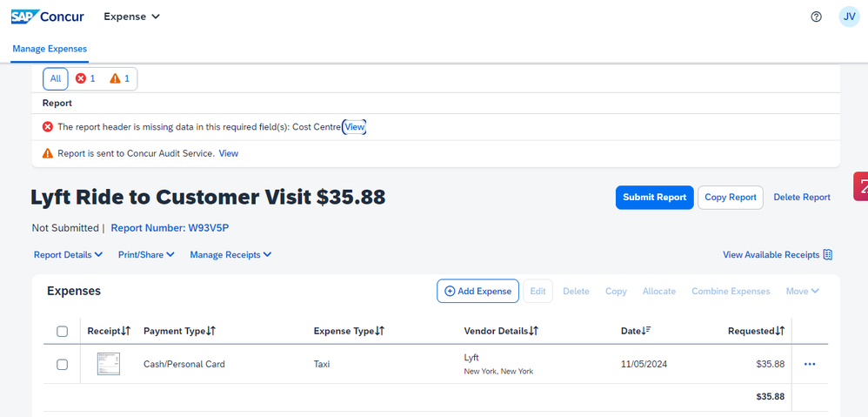Check the Lyft Taxi expense row checkbox
Viewport: 868px width, 417px height.
click(x=63, y=365)
